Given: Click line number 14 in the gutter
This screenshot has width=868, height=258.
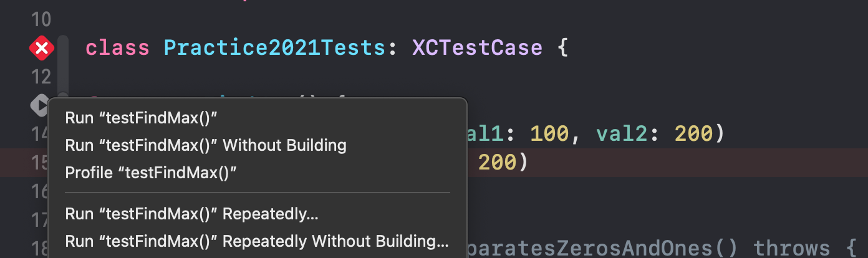Looking at the screenshot, I should [40, 134].
